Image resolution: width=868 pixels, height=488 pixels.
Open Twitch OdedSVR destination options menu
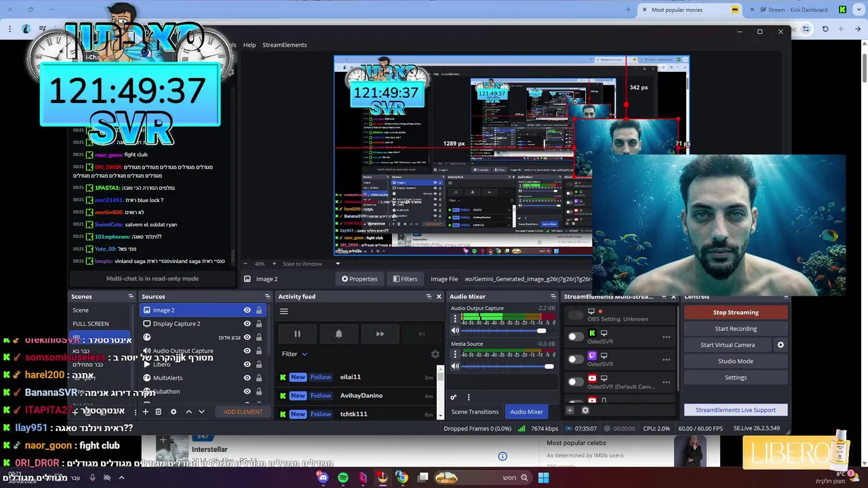coord(666,359)
